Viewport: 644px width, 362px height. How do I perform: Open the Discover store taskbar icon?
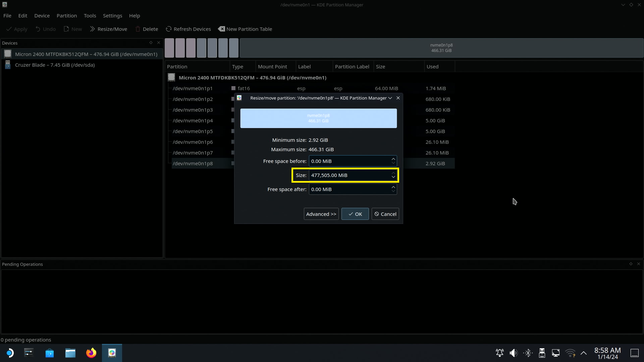[50, 353]
